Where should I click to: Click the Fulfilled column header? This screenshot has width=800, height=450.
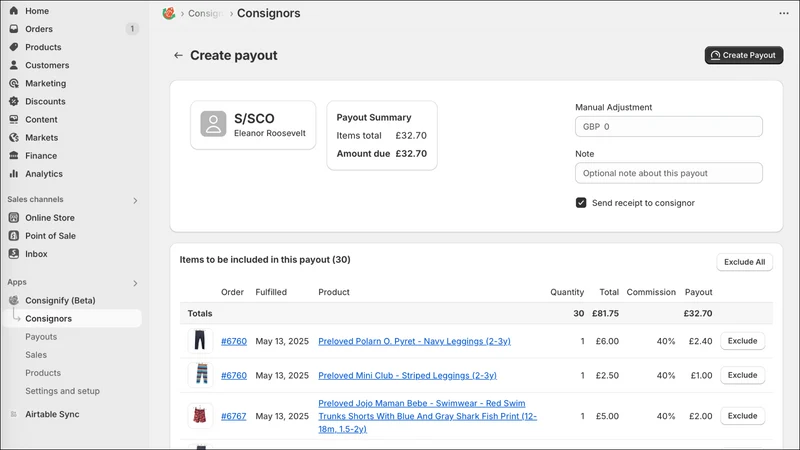coord(271,292)
